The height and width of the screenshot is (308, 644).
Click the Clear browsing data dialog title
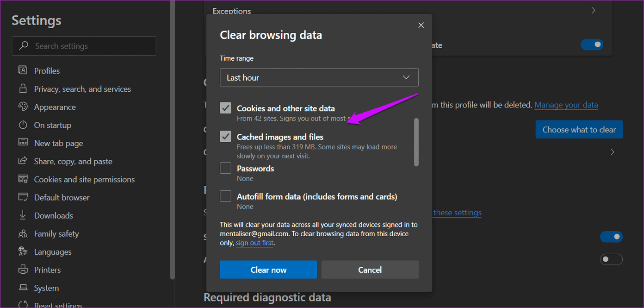pos(271,35)
